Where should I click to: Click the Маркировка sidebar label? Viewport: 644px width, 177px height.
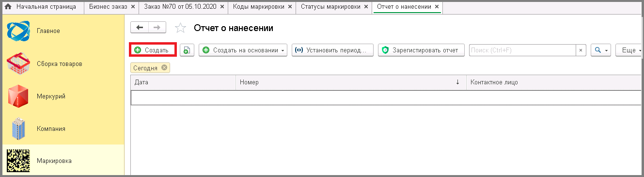click(x=54, y=161)
